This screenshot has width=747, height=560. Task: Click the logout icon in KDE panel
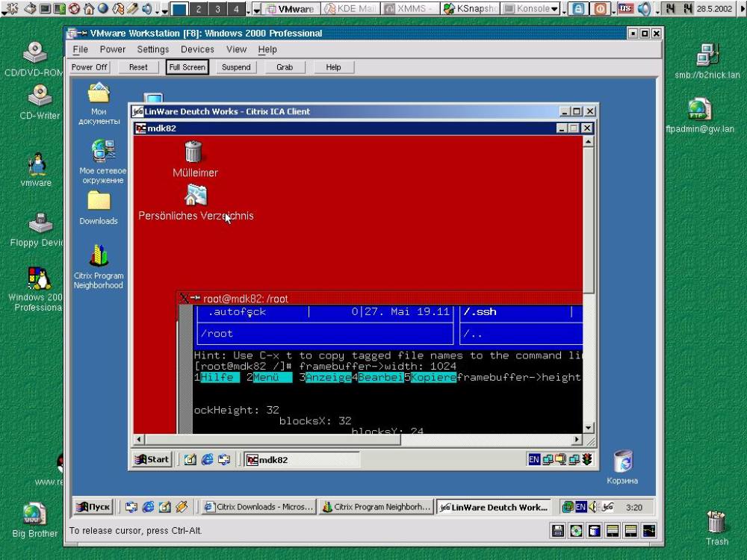[x=601, y=8]
